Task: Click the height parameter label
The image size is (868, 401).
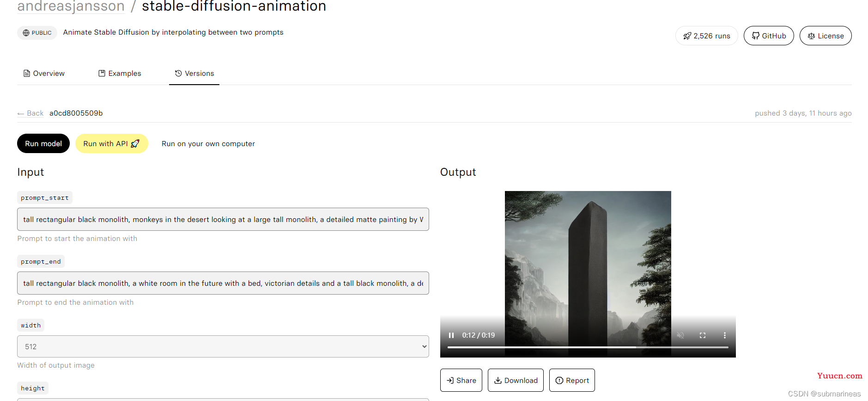Action: (33, 388)
